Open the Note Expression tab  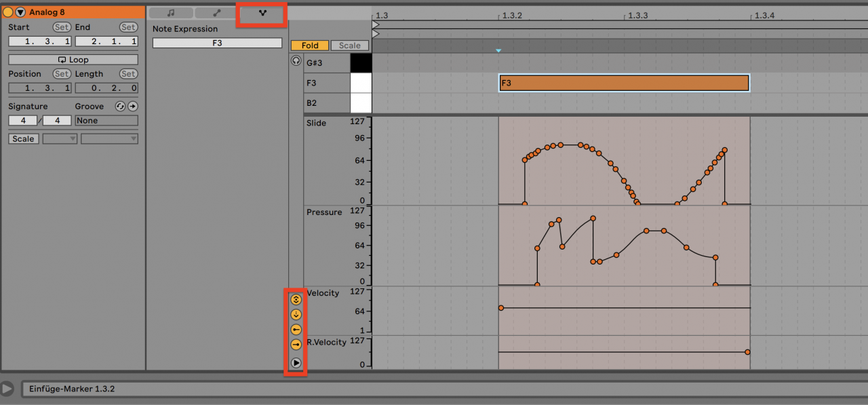[262, 13]
